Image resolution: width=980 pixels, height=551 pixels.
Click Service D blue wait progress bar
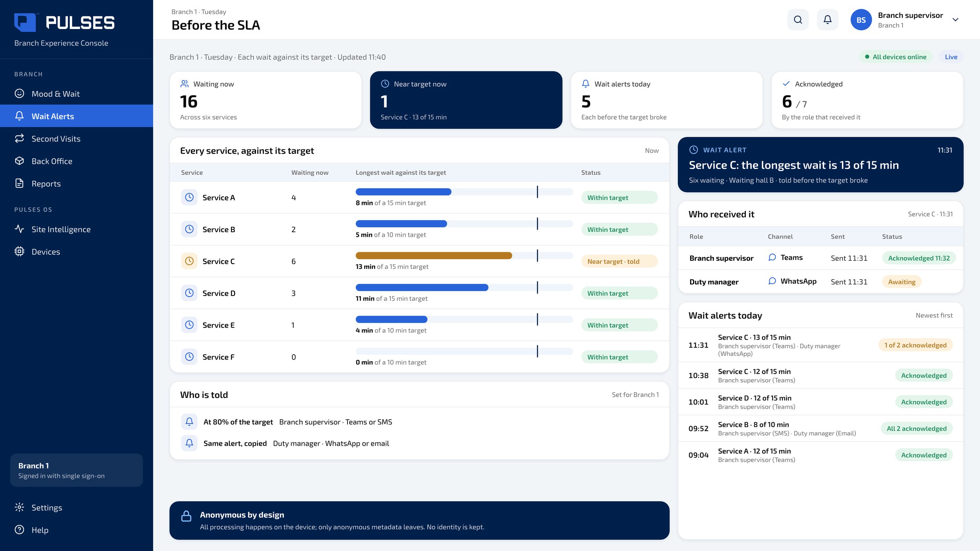pos(422,287)
